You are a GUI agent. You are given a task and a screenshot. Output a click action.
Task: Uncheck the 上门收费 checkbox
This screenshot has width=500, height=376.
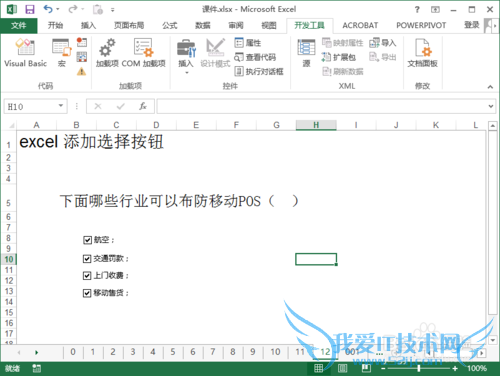tap(87, 276)
